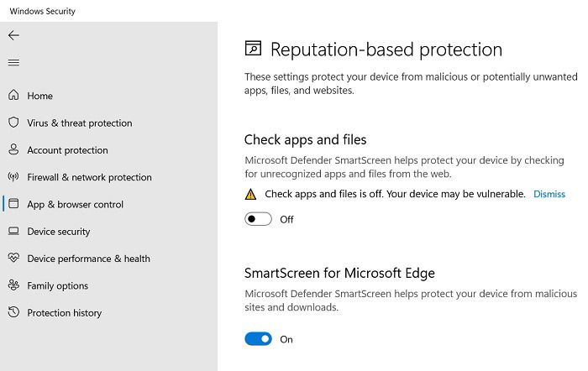Click the Protection history clock icon

coord(13,312)
